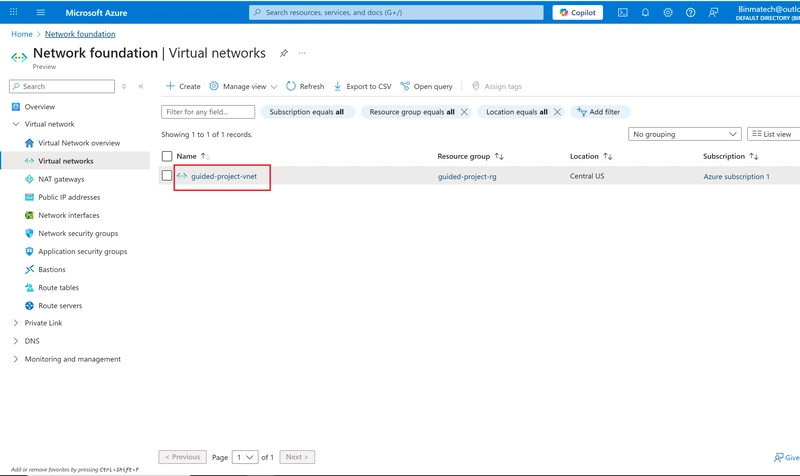Switch the List view option
This screenshot has height=476, width=800.
(772, 134)
